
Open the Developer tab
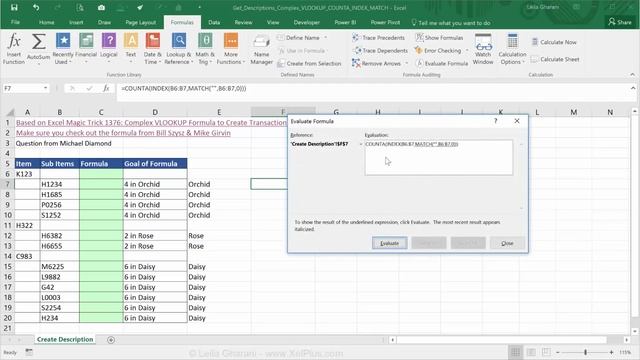[x=307, y=22]
